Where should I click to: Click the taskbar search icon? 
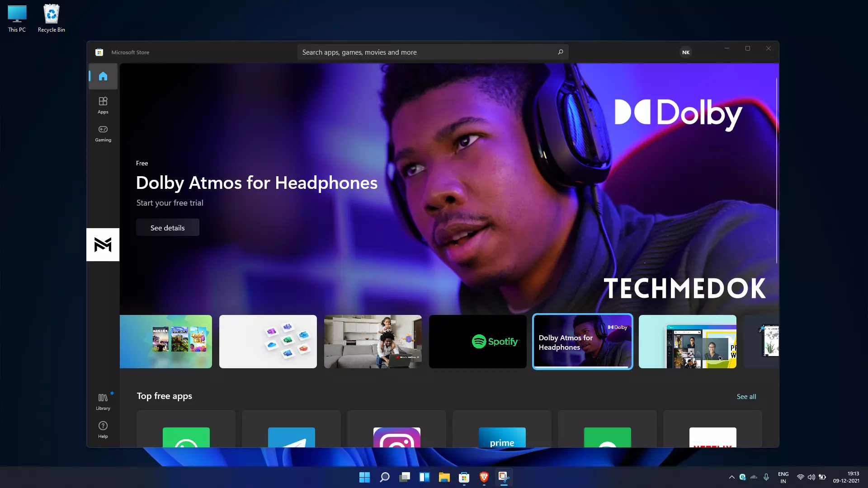(385, 477)
